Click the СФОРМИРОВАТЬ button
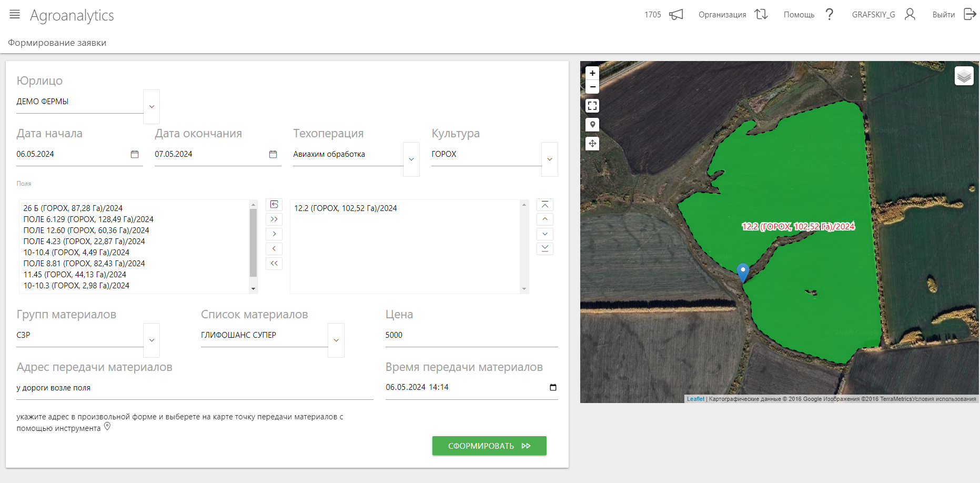Viewport: 980px width, 483px height. 489,446
